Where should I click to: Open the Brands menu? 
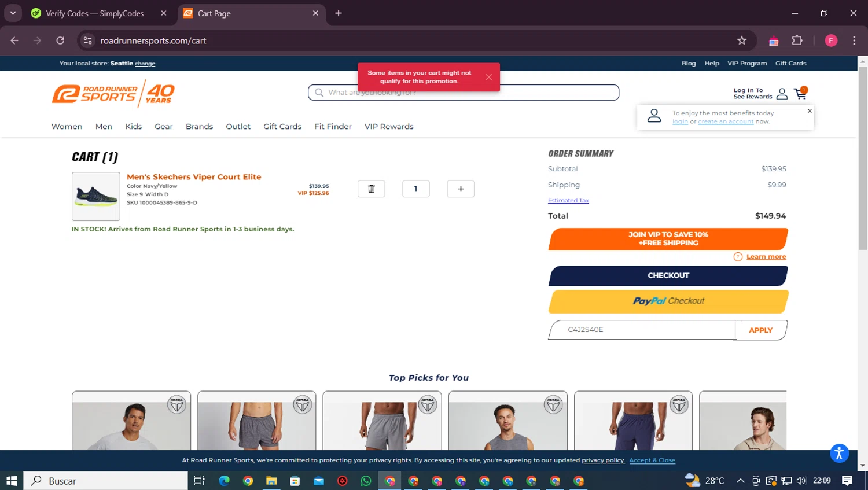tap(200, 127)
